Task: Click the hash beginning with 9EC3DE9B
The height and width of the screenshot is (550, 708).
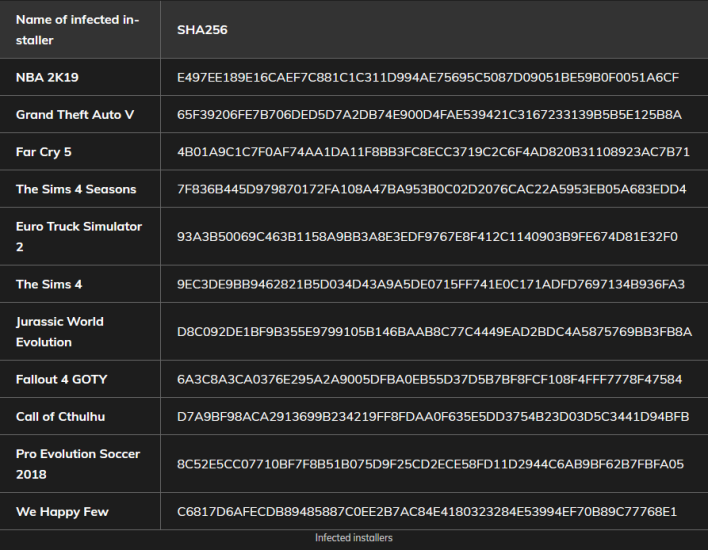Action: pos(431,284)
